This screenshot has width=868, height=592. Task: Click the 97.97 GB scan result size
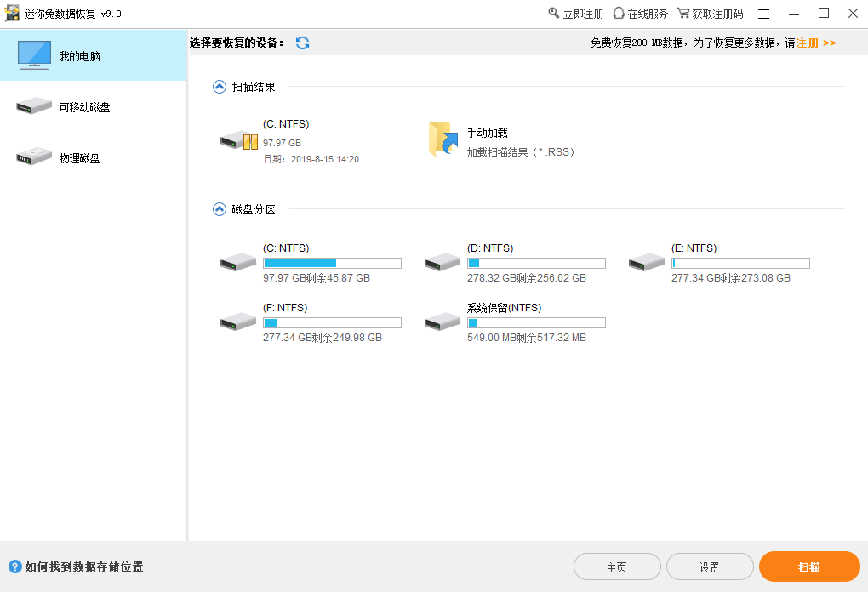282,143
